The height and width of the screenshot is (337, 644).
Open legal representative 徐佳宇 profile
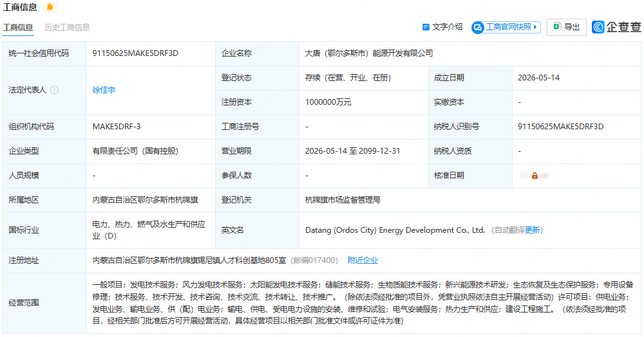point(104,90)
